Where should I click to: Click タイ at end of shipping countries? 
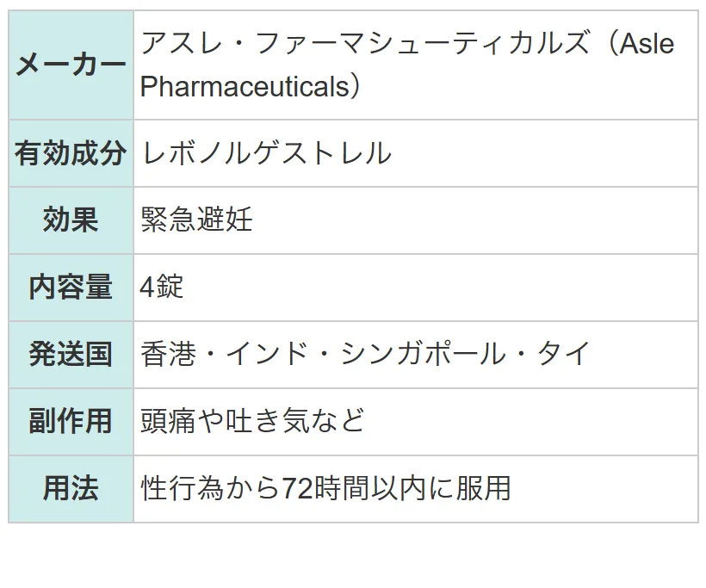pos(564,354)
